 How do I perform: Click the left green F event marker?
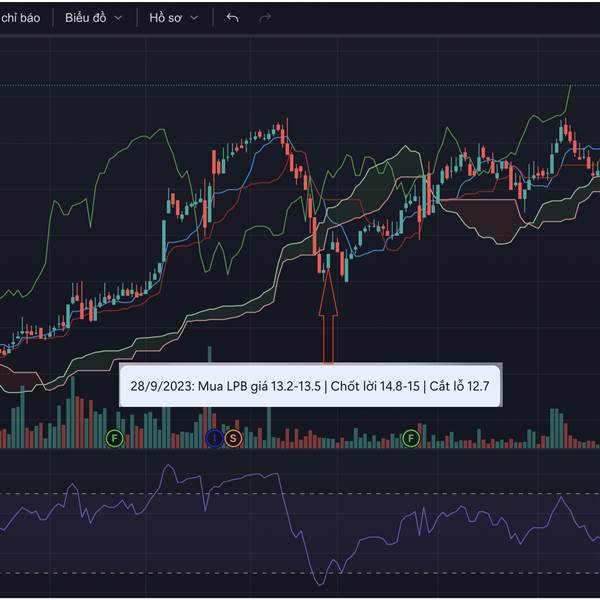(x=114, y=439)
